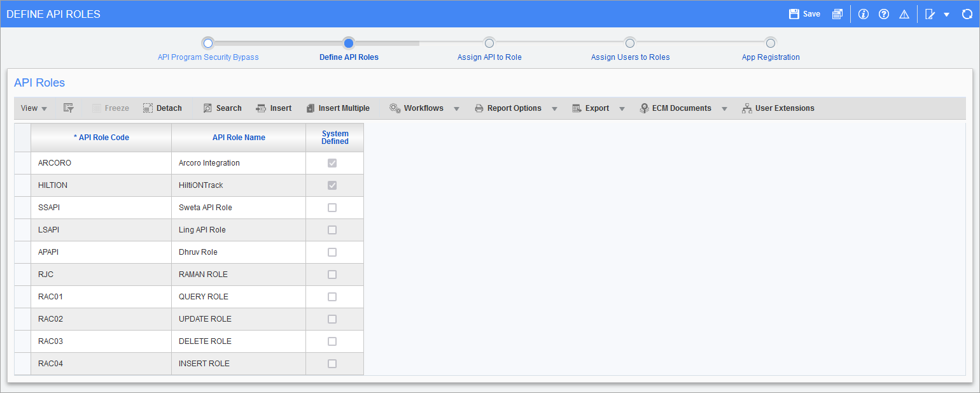The width and height of the screenshot is (980, 393).
Task: Open the multi-document icon beside Save
Action: (837, 14)
